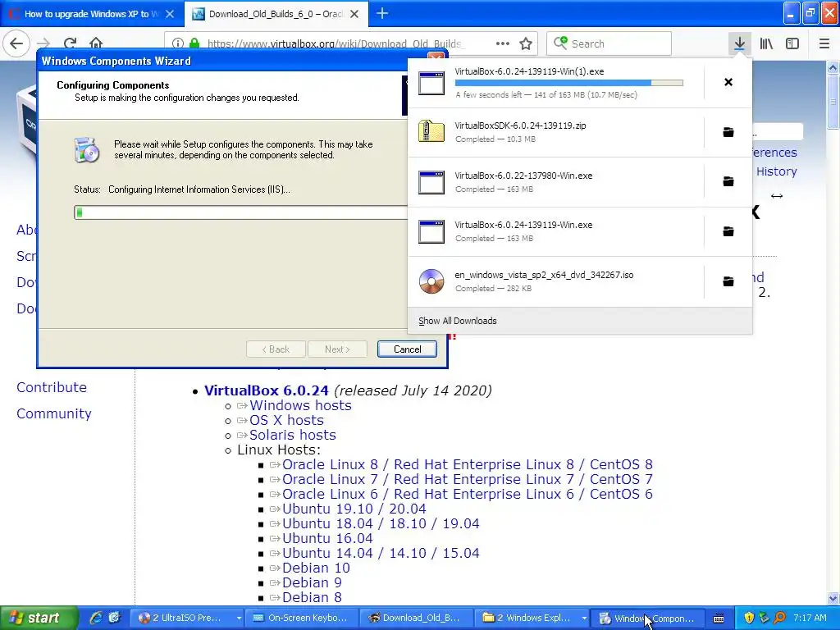Open the Windows hosts download link
Image resolution: width=840 pixels, height=630 pixels.
[300, 405]
